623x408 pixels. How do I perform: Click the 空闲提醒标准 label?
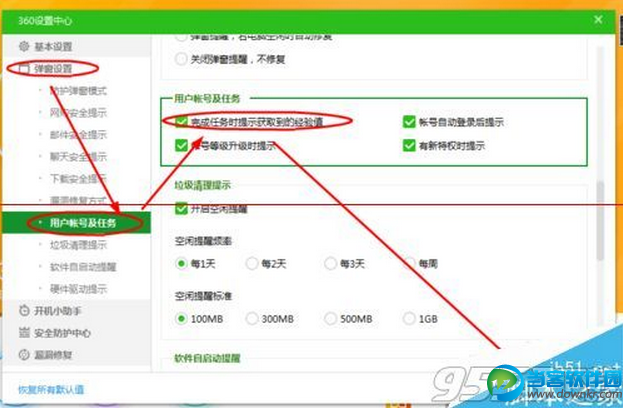pos(203,296)
